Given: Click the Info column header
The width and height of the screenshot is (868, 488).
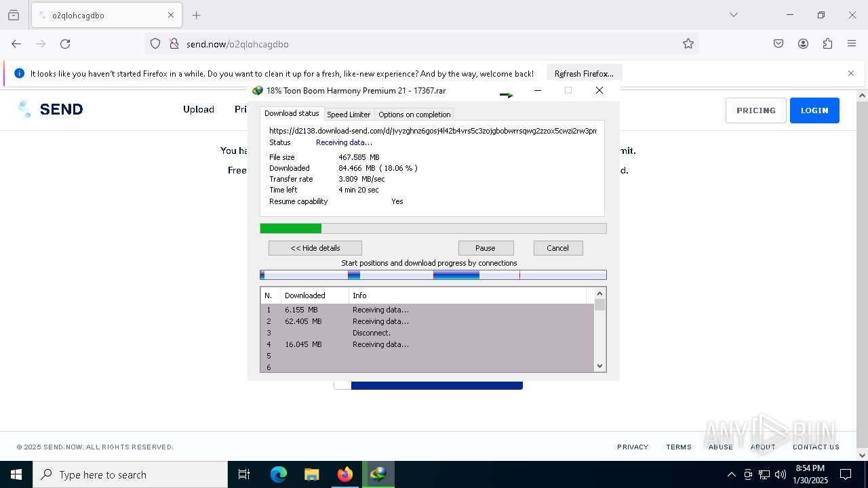Looking at the screenshot, I should click(x=468, y=296).
